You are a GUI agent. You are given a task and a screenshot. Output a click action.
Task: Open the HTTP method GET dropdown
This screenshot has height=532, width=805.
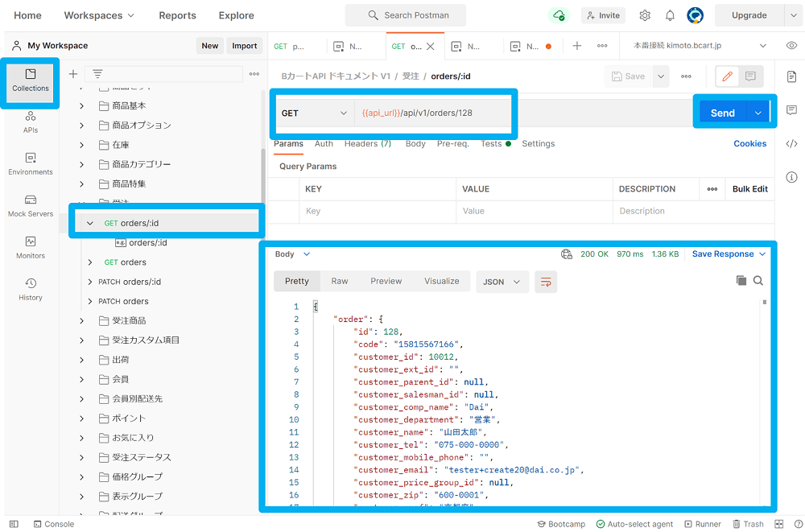(314, 113)
